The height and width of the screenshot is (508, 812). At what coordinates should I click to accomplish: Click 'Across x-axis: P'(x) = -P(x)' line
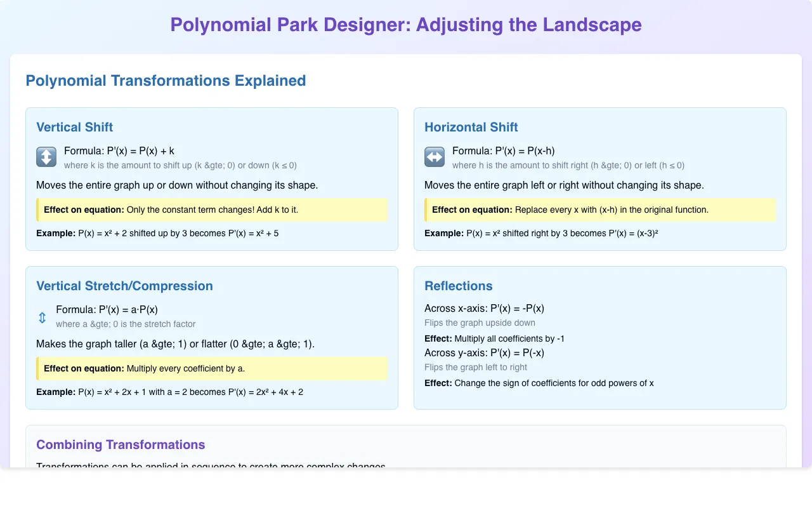coord(484,309)
